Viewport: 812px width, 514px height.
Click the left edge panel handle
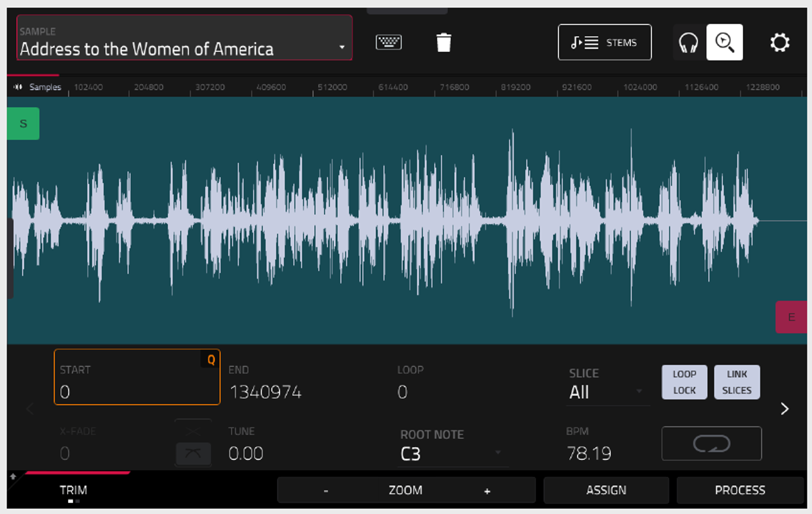coord(10,258)
